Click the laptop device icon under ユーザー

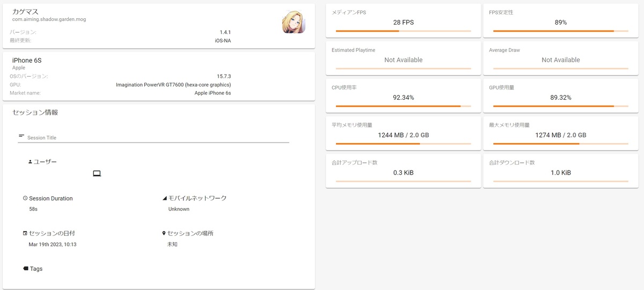click(97, 174)
